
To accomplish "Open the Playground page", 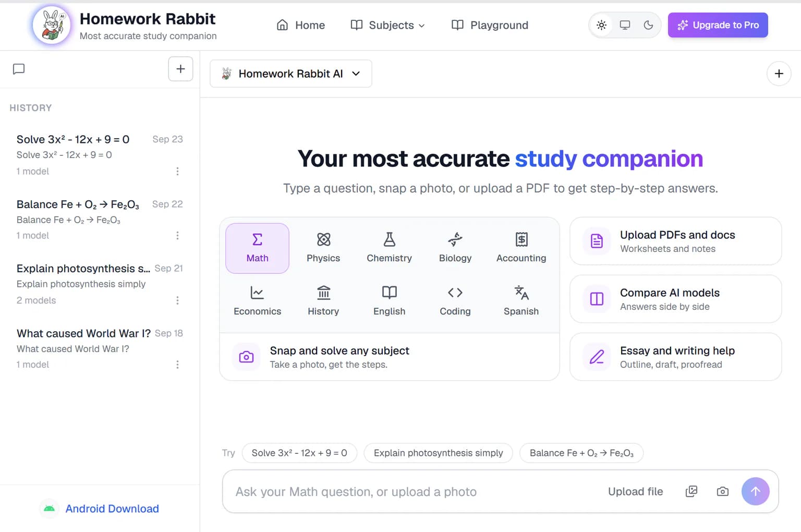I will [490, 25].
